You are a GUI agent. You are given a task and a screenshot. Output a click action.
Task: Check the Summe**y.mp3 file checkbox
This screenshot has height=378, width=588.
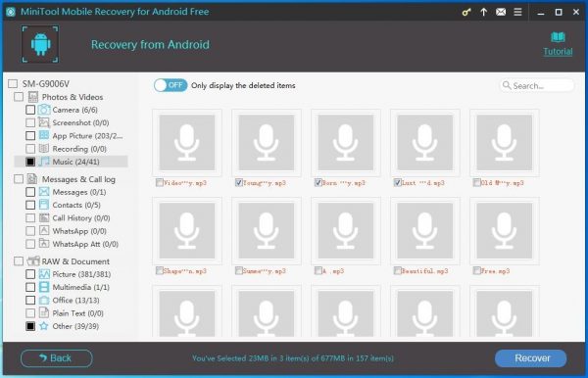pos(239,270)
